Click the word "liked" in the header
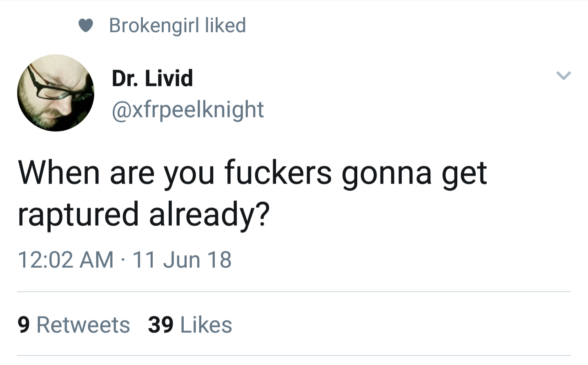Viewport: 588px width, 365px height. click(x=225, y=25)
